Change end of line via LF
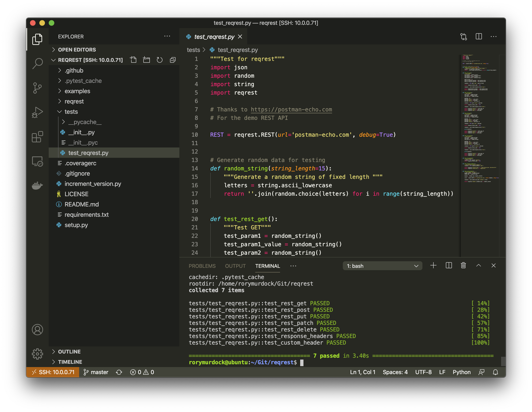 coord(442,372)
